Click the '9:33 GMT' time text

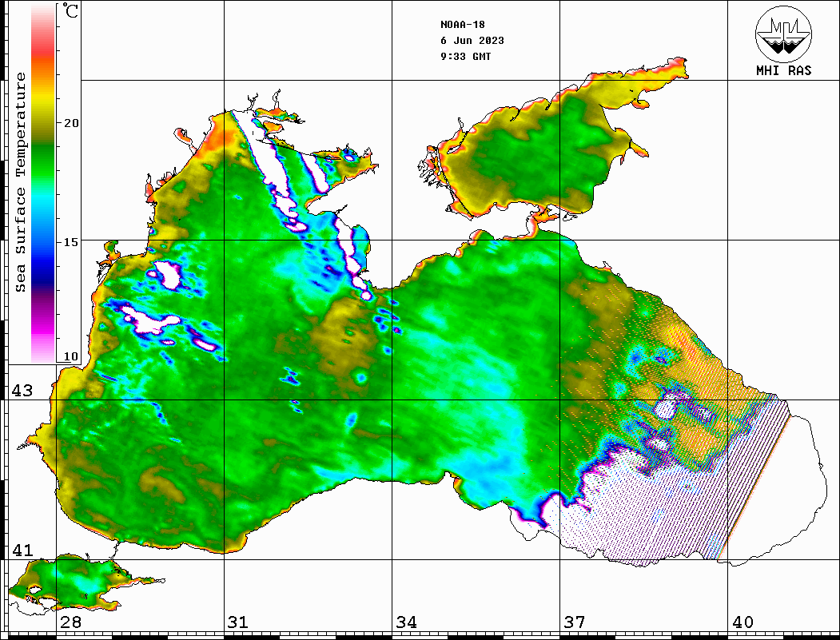coord(465,57)
